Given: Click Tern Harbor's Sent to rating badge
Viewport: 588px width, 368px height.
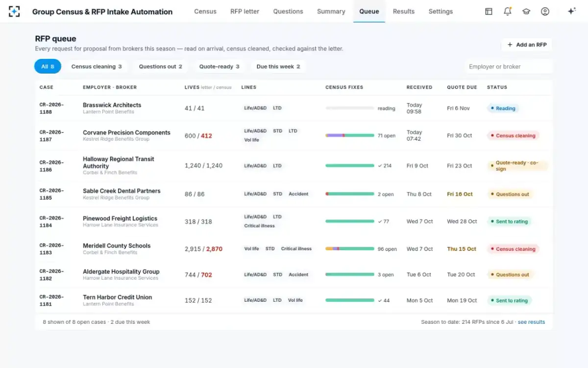Looking at the screenshot, I should [x=509, y=300].
